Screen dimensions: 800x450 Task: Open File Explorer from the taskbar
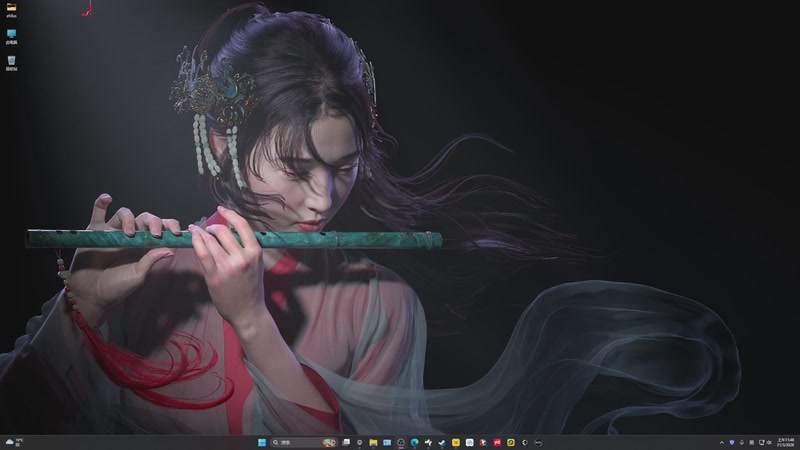point(373,442)
